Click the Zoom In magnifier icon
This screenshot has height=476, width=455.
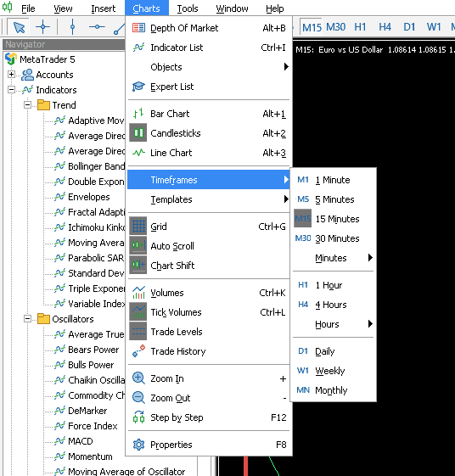click(x=138, y=378)
